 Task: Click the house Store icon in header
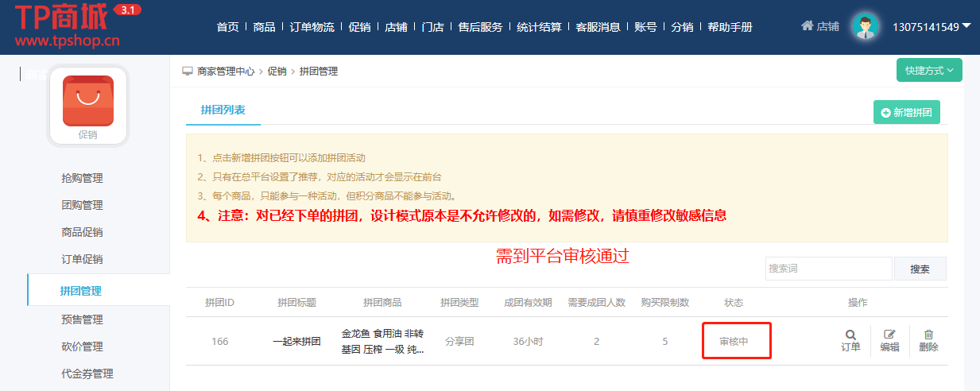pos(807,26)
